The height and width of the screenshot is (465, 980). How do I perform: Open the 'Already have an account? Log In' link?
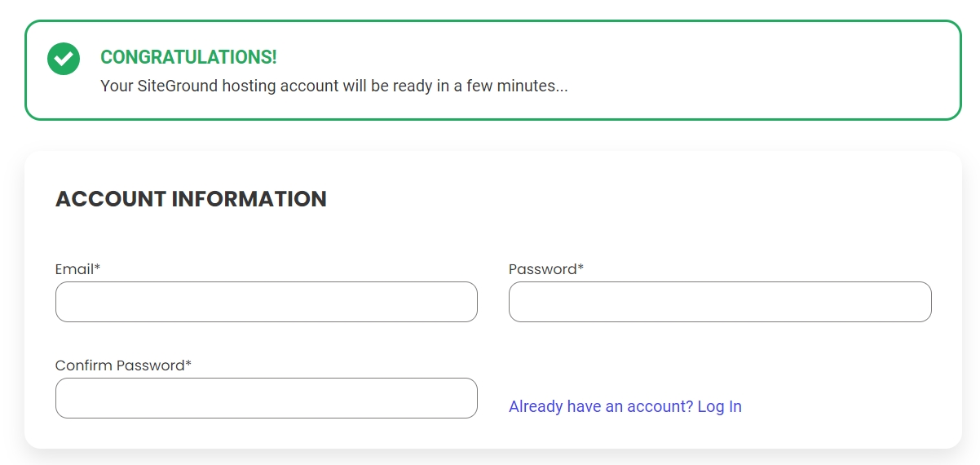625,406
